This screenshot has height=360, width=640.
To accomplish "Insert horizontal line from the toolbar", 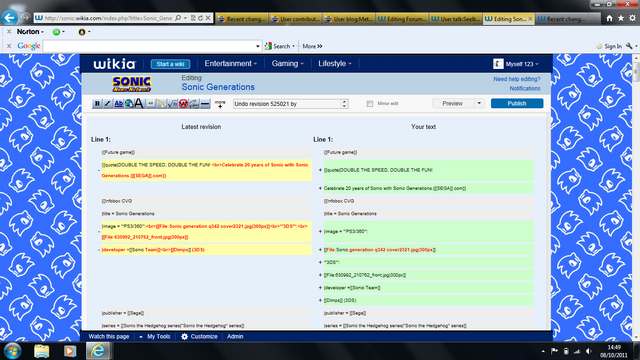I will (205, 104).
